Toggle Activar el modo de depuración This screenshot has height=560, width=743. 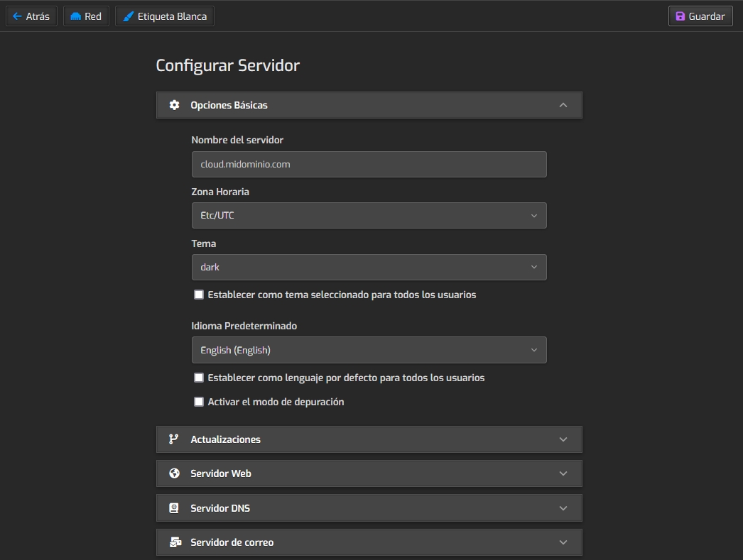pyautogui.click(x=199, y=402)
